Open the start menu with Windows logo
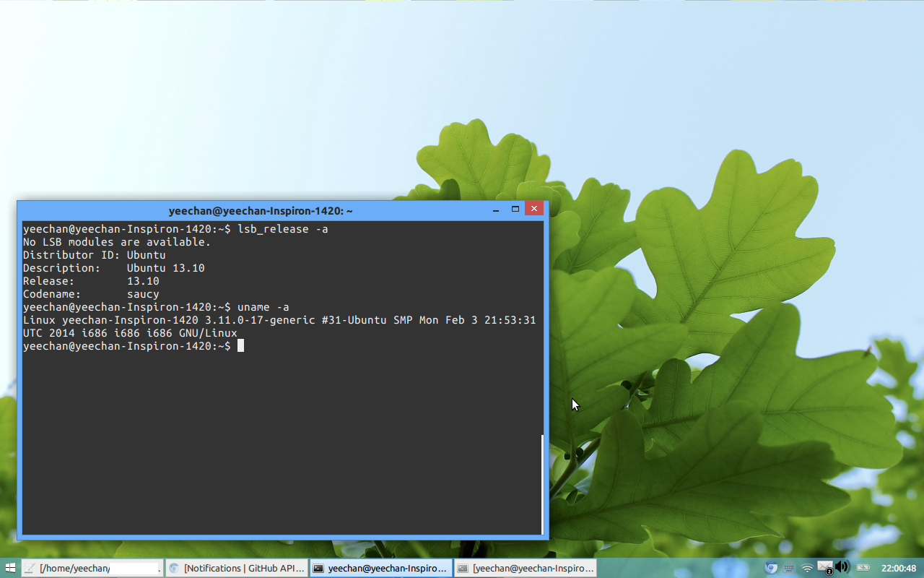 click(10, 568)
